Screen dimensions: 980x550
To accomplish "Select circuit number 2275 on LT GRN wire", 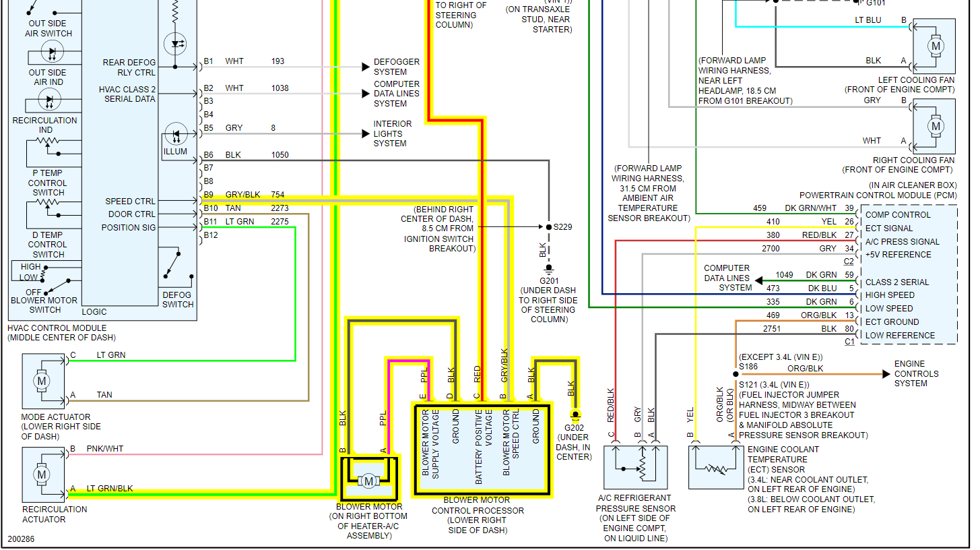I will point(280,221).
